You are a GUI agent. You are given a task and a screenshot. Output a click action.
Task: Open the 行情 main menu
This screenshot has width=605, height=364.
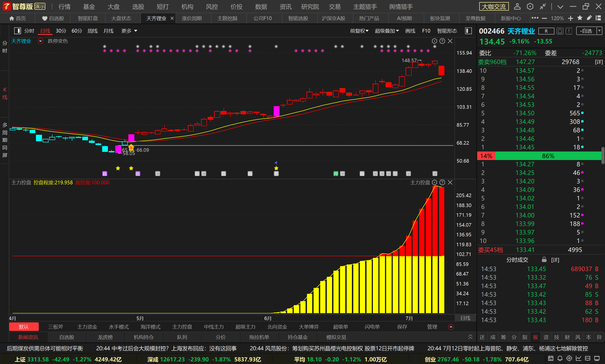[65, 7]
